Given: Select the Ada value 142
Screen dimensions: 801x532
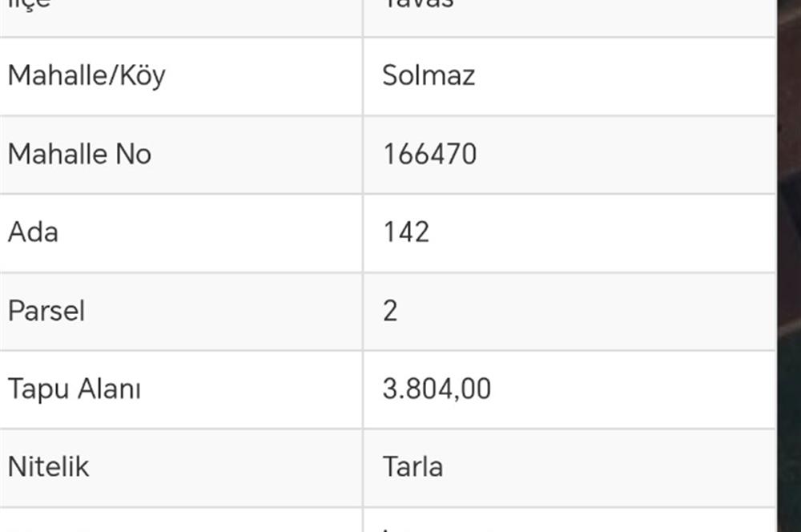Looking at the screenshot, I should pyautogui.click(x=406, y=232).
